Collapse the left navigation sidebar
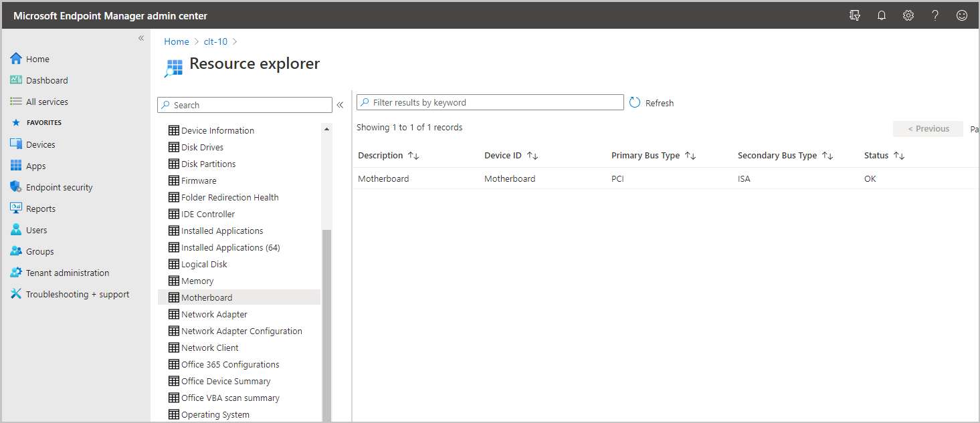980x423 pixels. point(141,38)
